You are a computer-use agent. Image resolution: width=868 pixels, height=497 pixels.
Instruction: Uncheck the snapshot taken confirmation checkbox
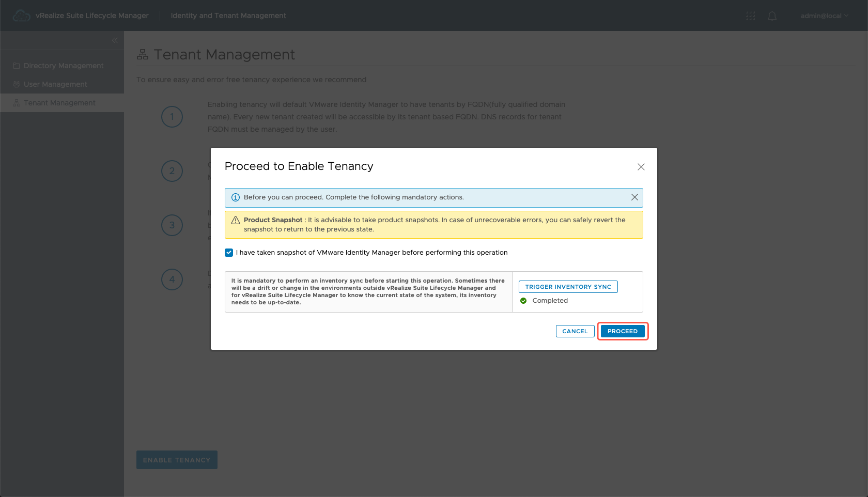pyautogui.click(x=229, y=253)
